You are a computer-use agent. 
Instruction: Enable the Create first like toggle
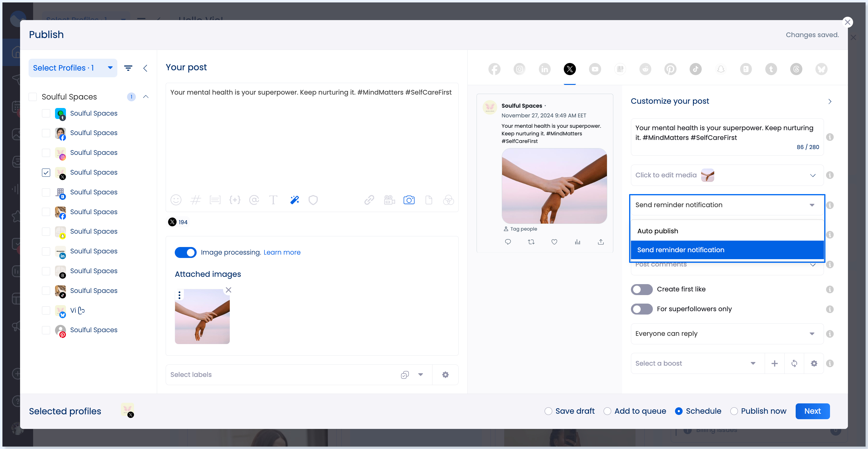[642, 289]
